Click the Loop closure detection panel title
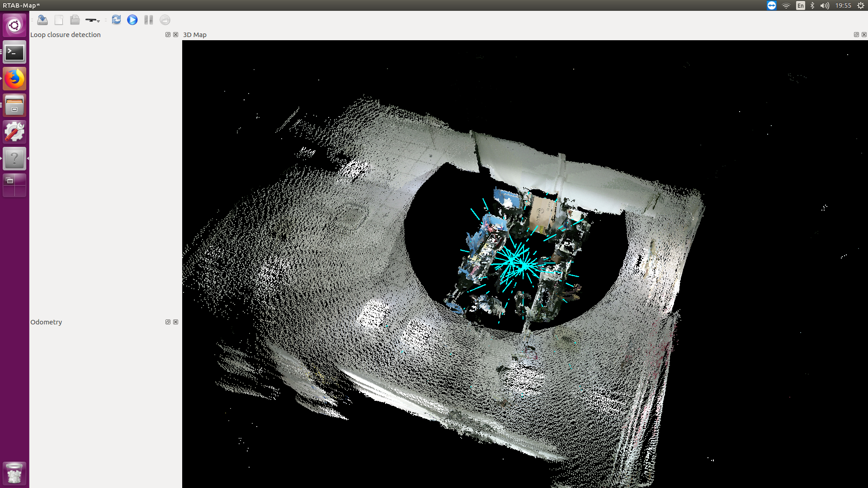The image size is (868, 488). (x=66, y=35)
